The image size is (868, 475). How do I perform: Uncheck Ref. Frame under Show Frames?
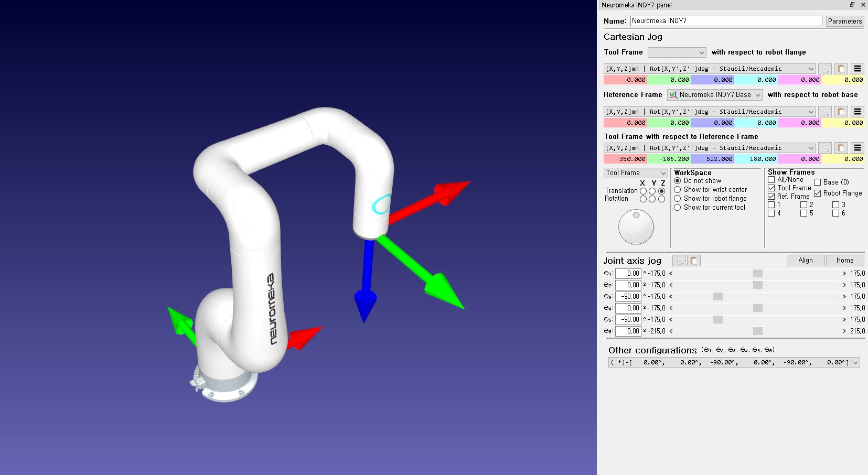coord(771,197)
